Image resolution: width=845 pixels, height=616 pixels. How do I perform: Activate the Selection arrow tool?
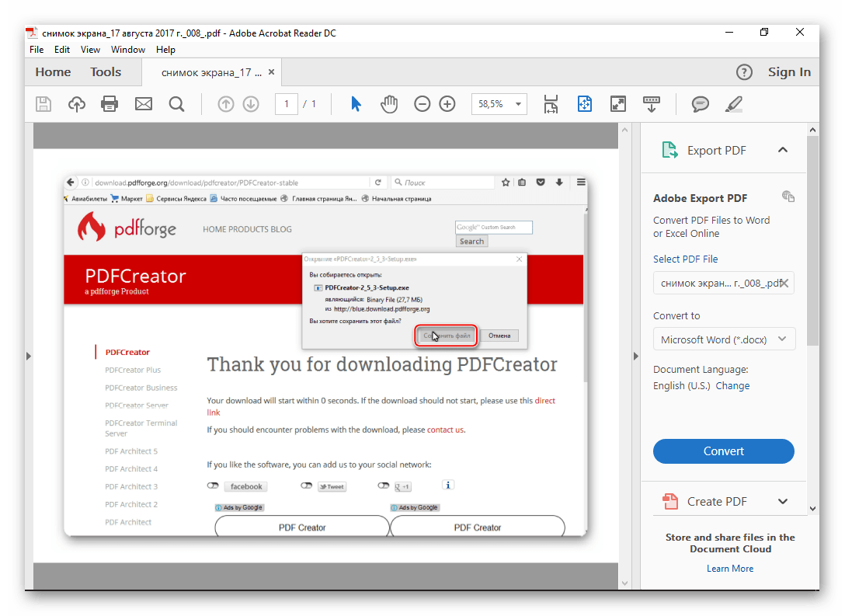coord(356,104)
